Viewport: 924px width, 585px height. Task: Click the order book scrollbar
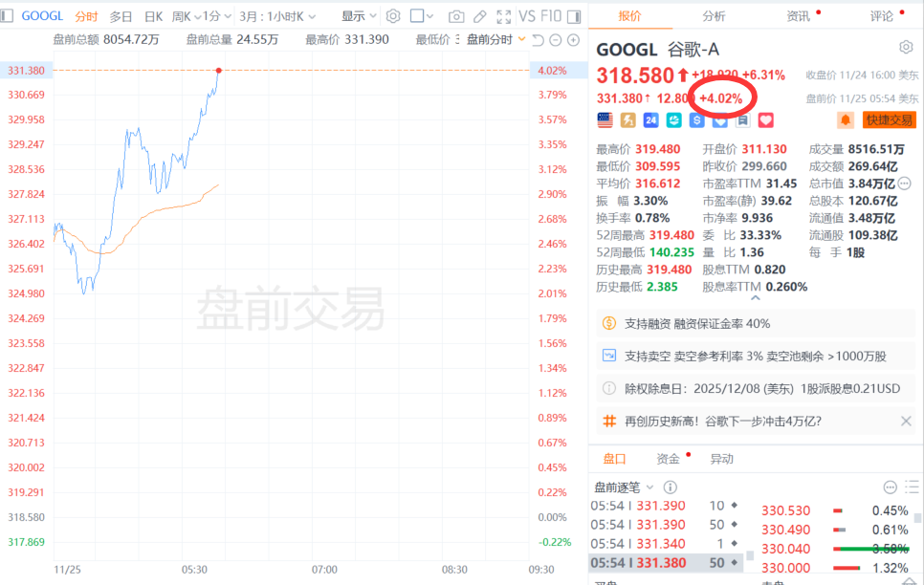pos(917,518)
